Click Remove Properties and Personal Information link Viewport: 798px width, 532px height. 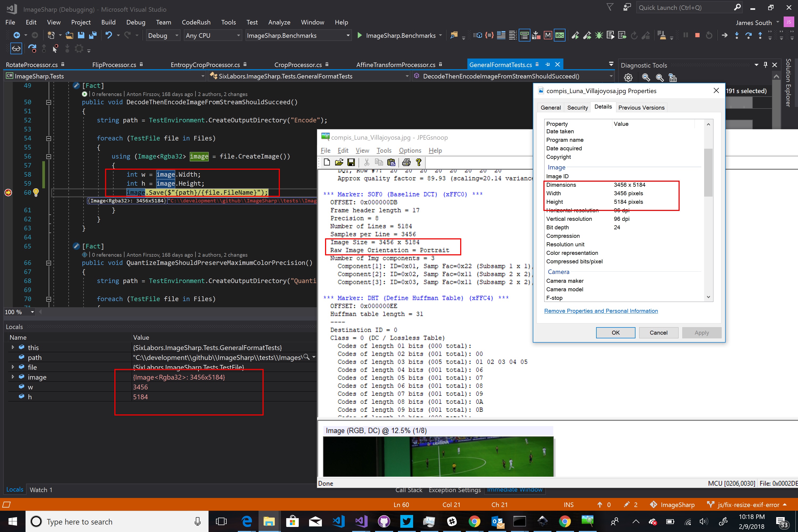[x=601, y=311]
